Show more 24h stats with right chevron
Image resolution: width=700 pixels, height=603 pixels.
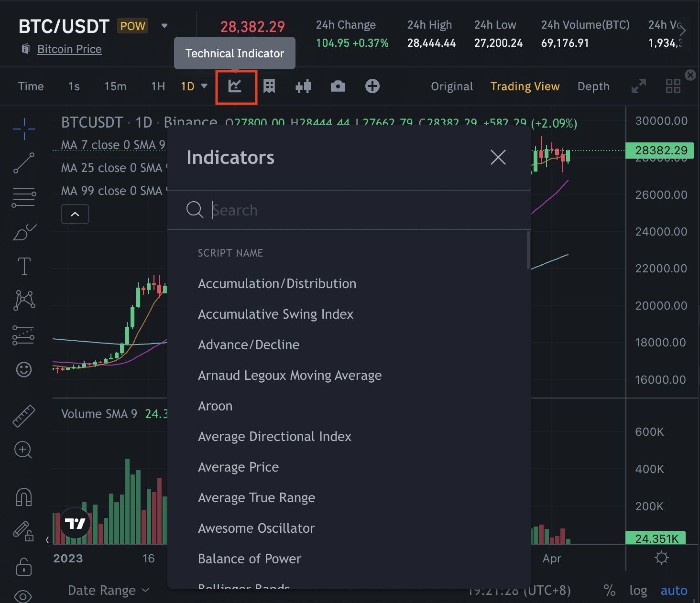click(x=683, y=31)
